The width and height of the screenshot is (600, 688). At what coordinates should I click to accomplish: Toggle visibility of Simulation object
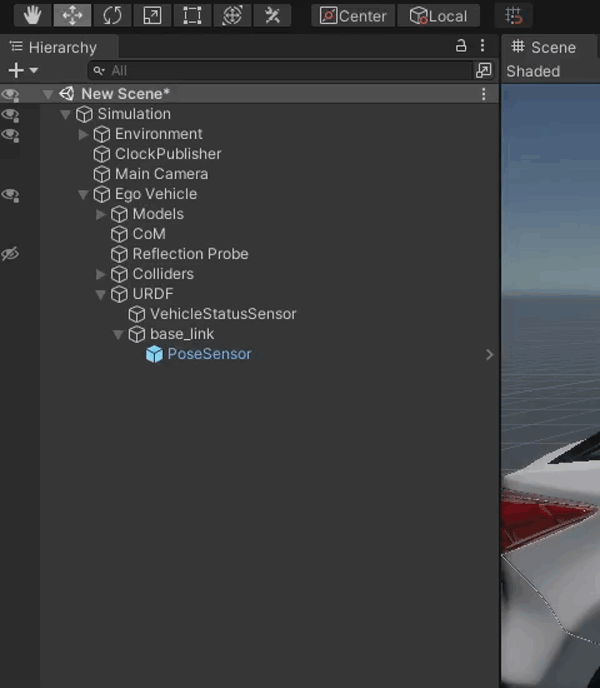(10, 115)
